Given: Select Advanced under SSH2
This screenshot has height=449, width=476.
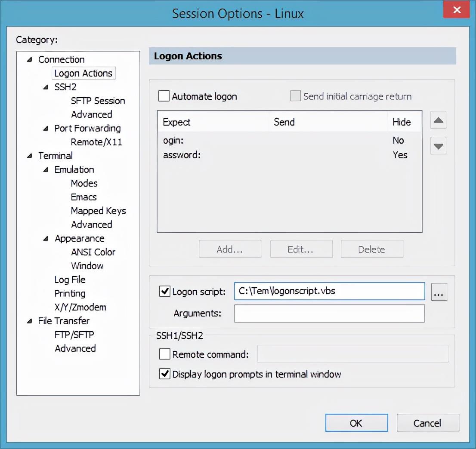Looking at the screenshot, I should click(92, 114).
